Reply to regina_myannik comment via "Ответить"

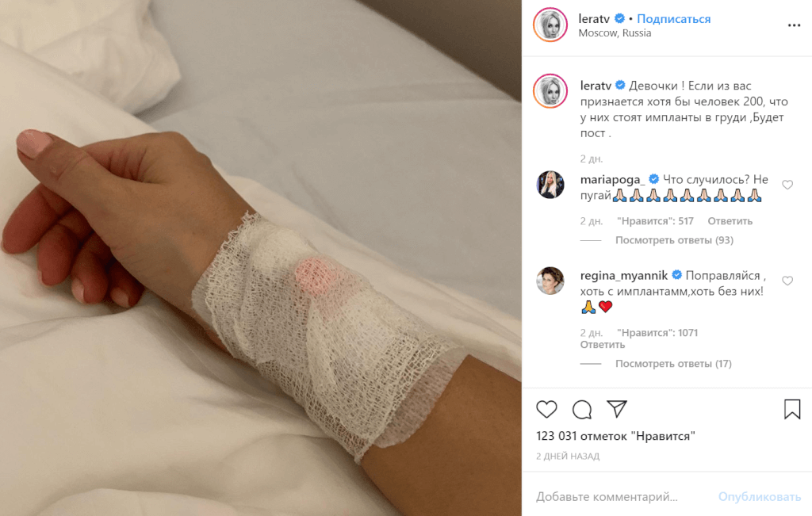pyautogui.click(x=603, y=345)
